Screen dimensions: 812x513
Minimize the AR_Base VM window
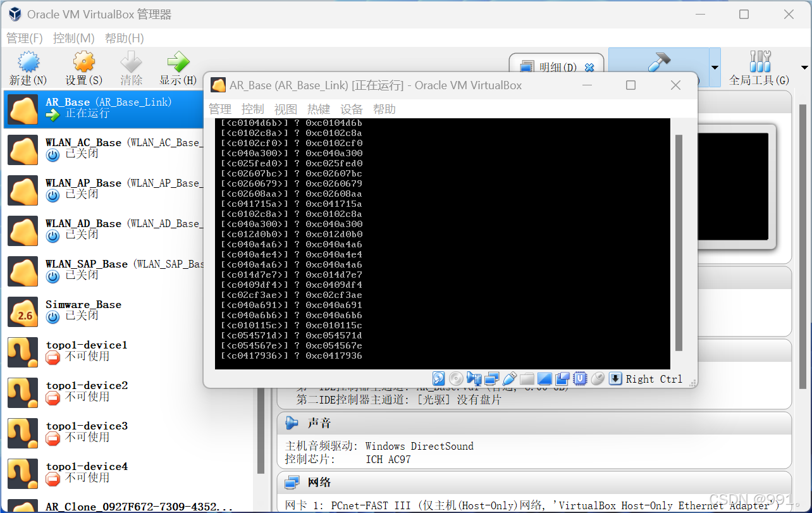tap(587, 85)
